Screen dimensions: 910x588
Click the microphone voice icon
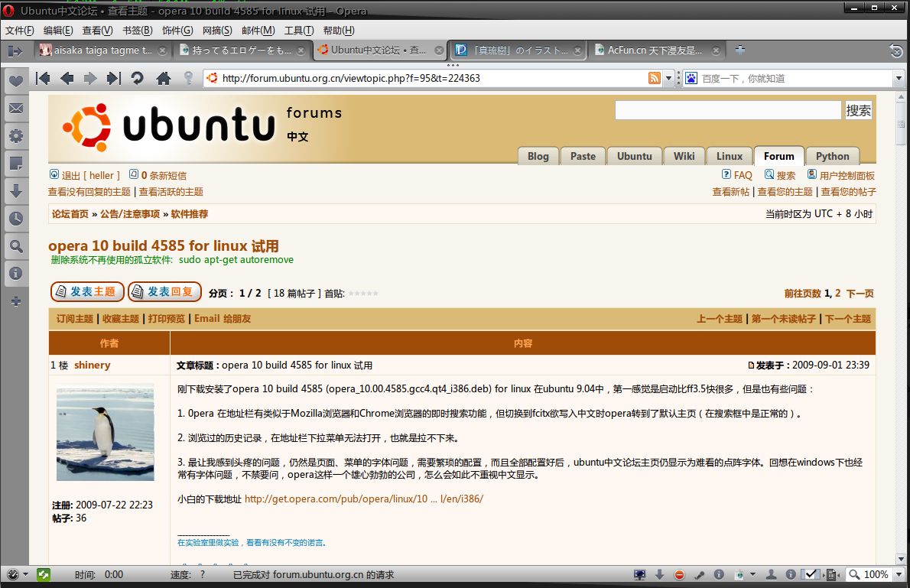pos(700,575)
